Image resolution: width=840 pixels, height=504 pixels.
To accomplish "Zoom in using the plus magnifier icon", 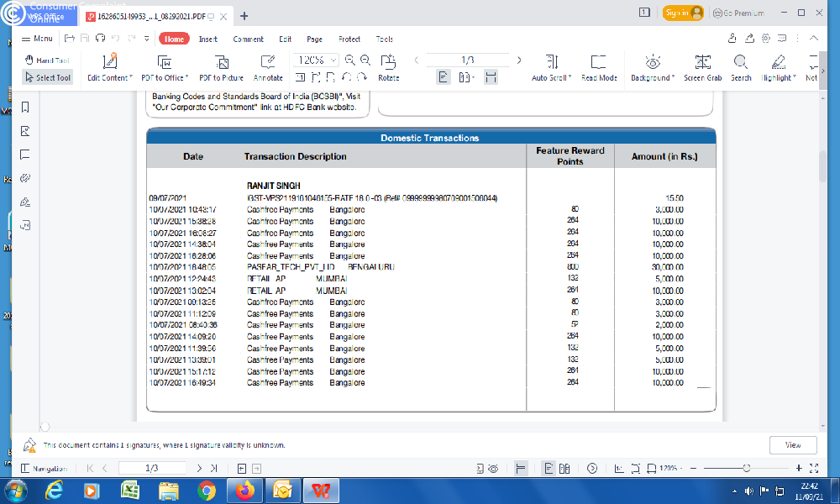I will pos(350,60).
